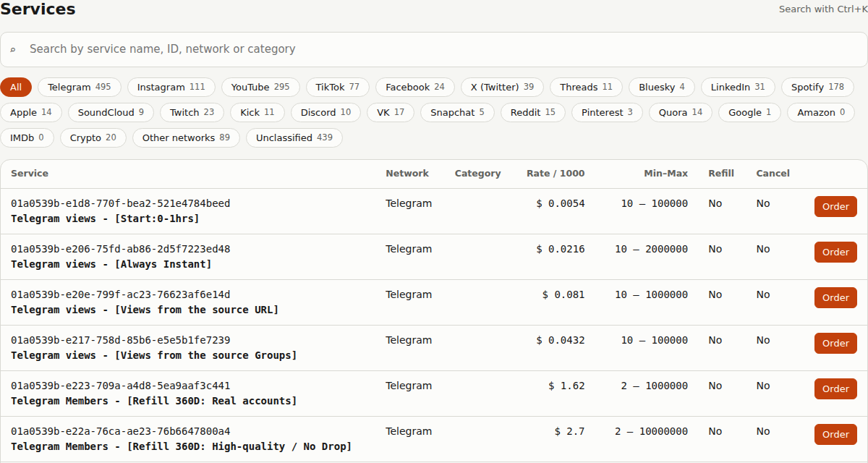Filter services by Facebook

[x=415, y=88]
